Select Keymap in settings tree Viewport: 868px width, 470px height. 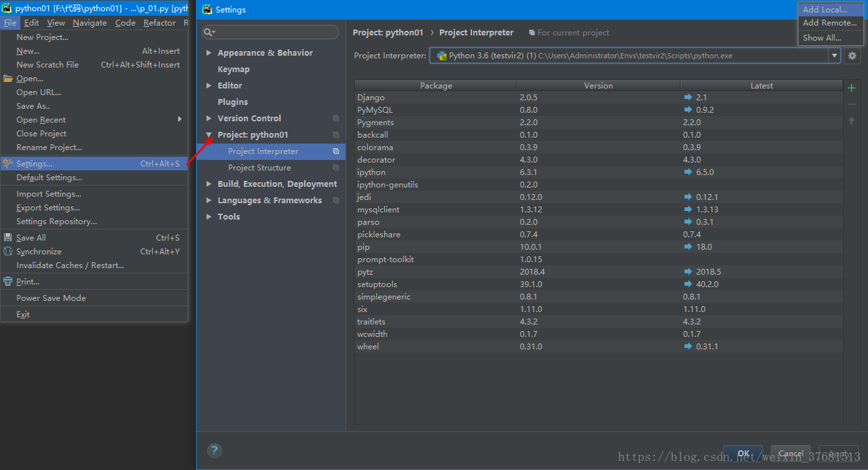[x=271, y=69]
